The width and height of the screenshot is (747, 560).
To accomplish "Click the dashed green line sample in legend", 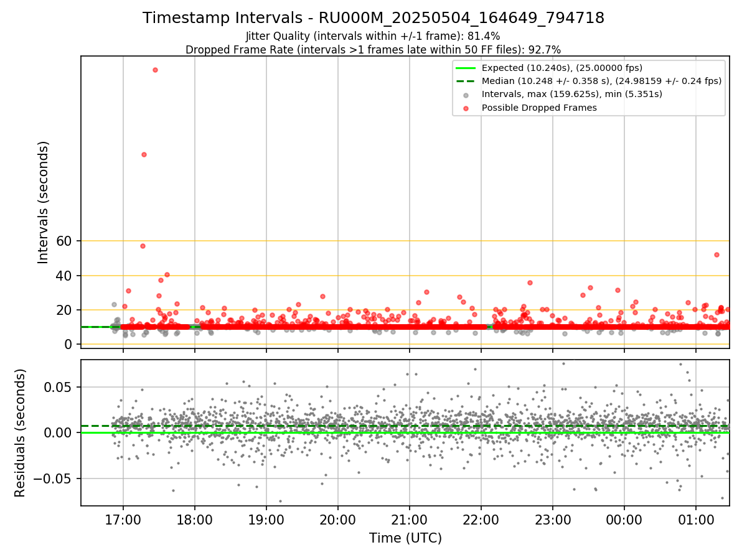I will [466, 81].
